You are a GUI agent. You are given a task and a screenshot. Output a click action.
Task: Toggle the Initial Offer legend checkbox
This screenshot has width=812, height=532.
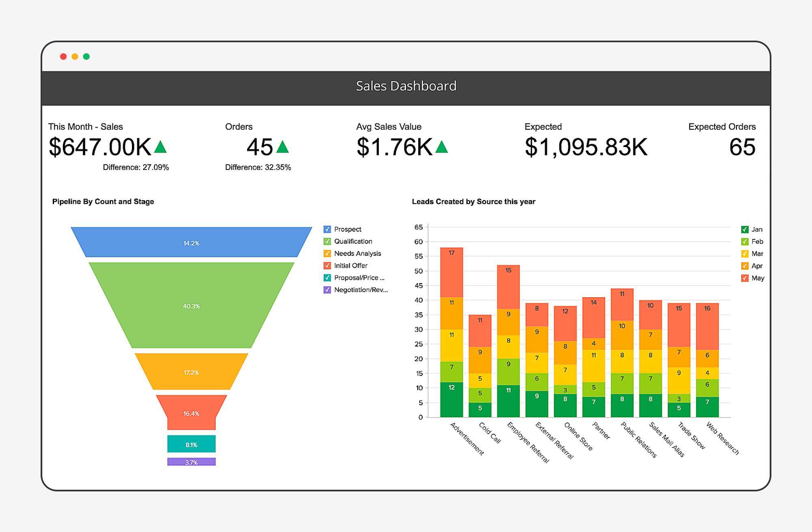[x=327, y=266]
